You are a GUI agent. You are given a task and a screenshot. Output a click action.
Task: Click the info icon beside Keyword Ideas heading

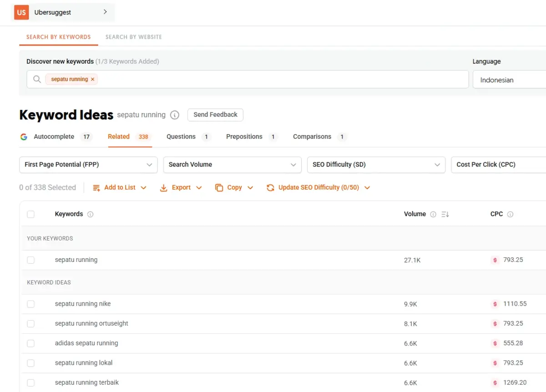(175, 115)
